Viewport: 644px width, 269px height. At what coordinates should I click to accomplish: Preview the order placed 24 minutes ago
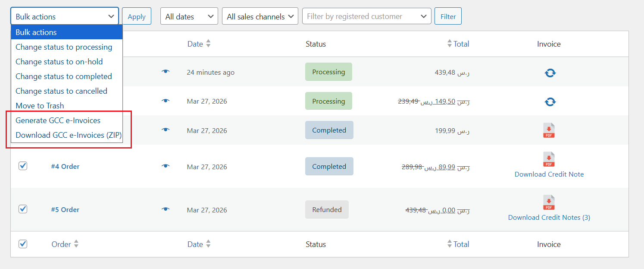pos(166,71)
